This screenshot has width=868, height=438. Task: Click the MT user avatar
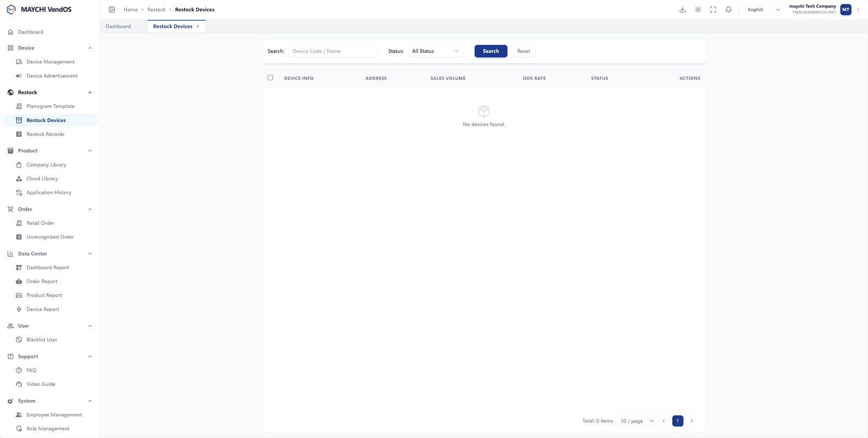click(846, 10)
